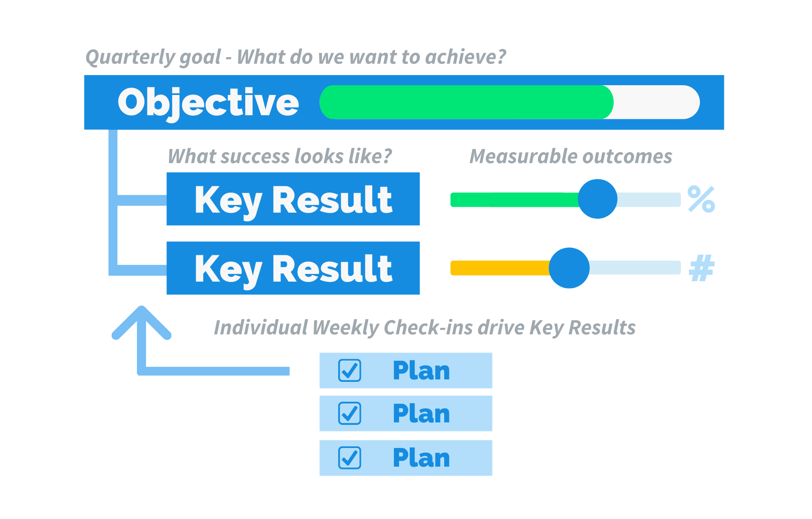Click the Individual Weekly Check-ins caption

click(x=425, y=327)
